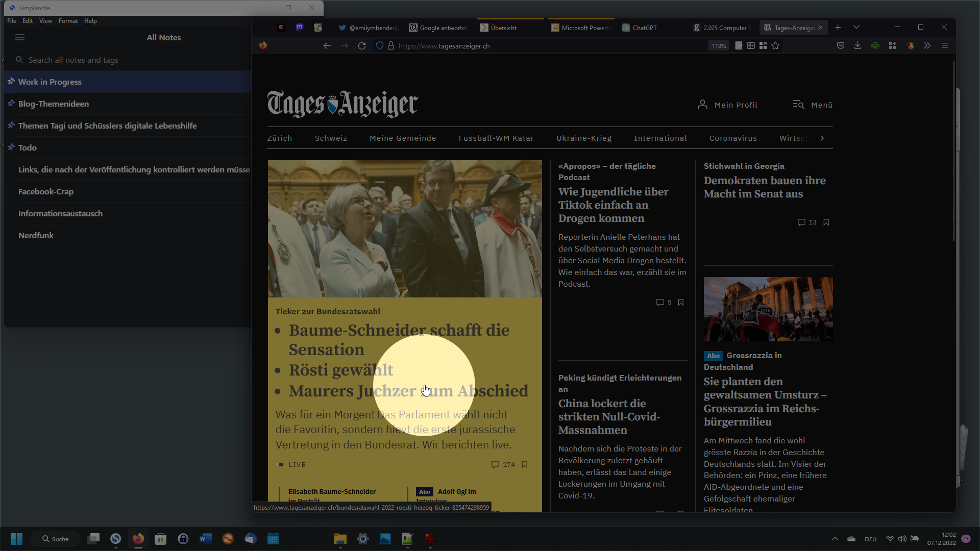This screenshot has width=980, height=551.
Task: Go to the Meine Gemeinde section
Action: click(403, 138)
